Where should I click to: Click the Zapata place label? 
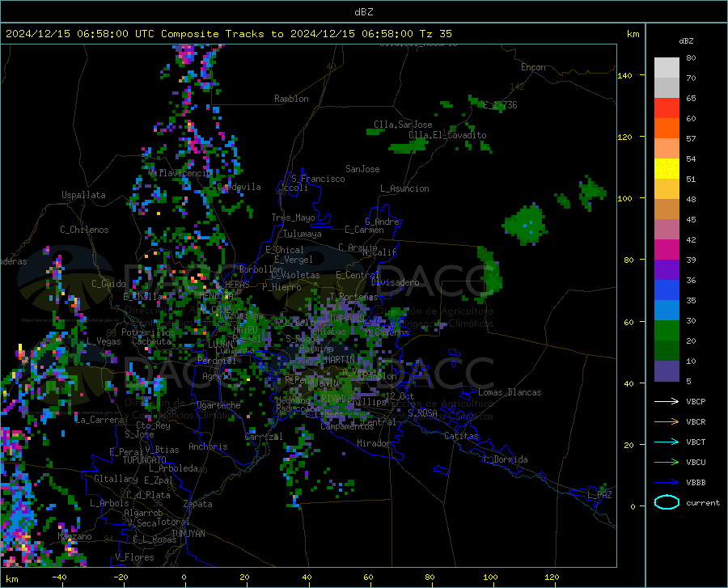click(198, 504)
